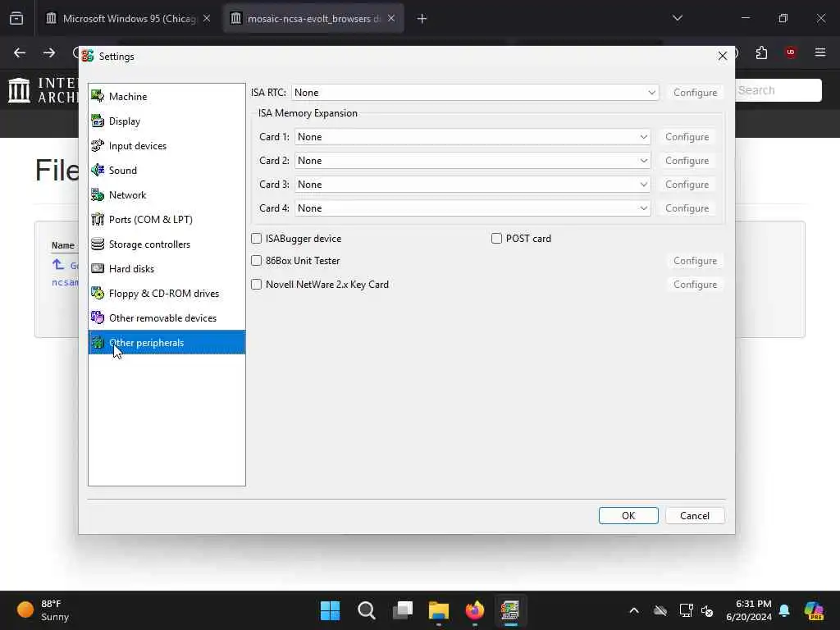
Task: Click Configure for Card 2
Action: [687, 161]
